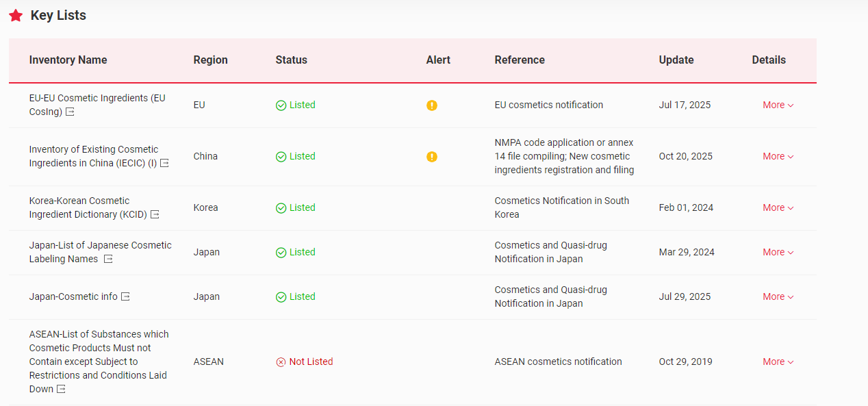
Task: Expand More details for Japan-Cosmetic info row
Action: point(778,297)
